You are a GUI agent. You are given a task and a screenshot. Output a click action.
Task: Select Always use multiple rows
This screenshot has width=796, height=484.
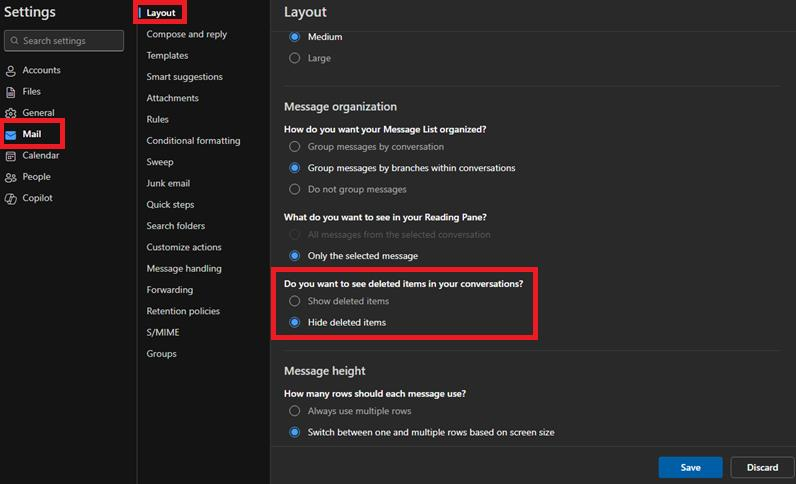click(x=294, y=410)
